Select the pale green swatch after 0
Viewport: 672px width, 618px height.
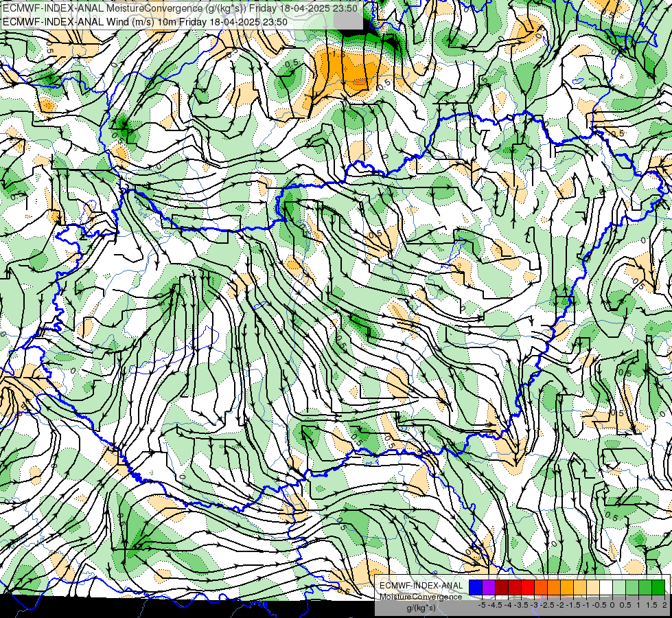point(619,587)
